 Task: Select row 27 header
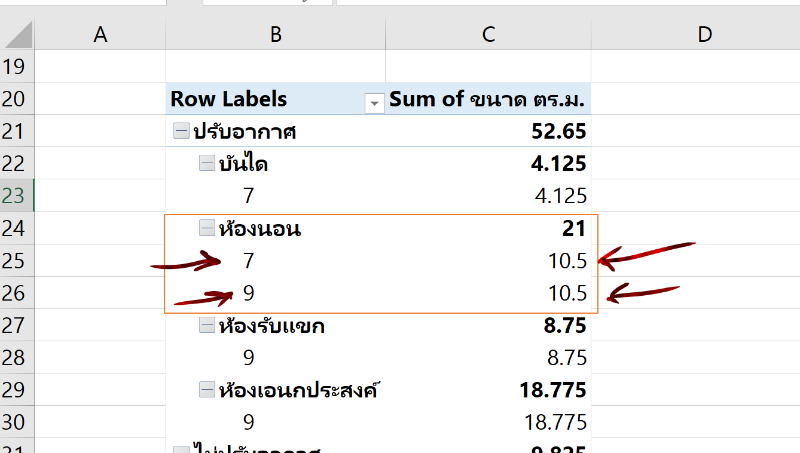(18, 326)
